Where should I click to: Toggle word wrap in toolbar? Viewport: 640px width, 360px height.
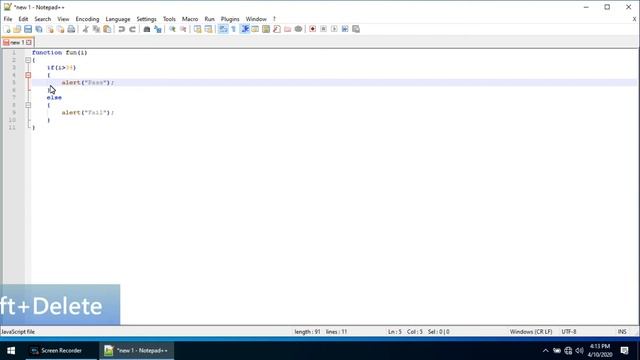(223, 29)
